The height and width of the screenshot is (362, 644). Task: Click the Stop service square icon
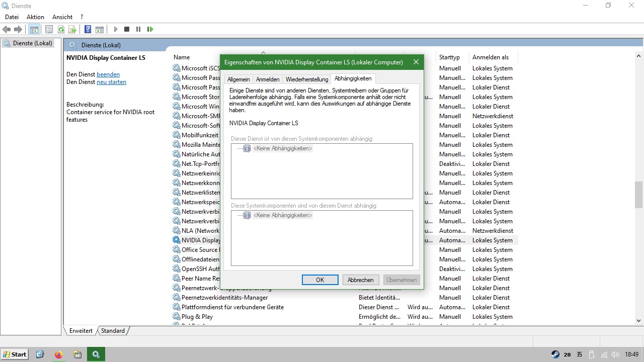coord(127,30)
